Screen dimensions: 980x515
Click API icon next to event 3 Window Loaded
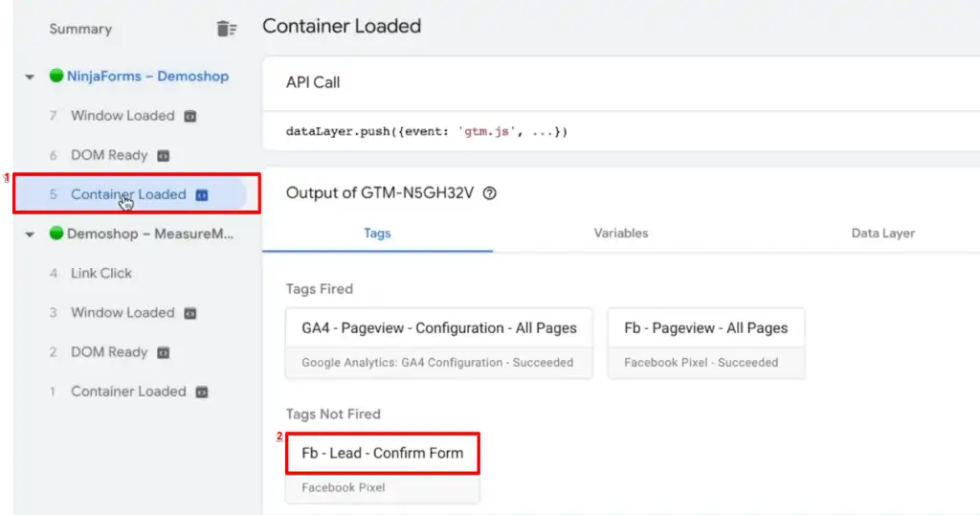point(190,313)
